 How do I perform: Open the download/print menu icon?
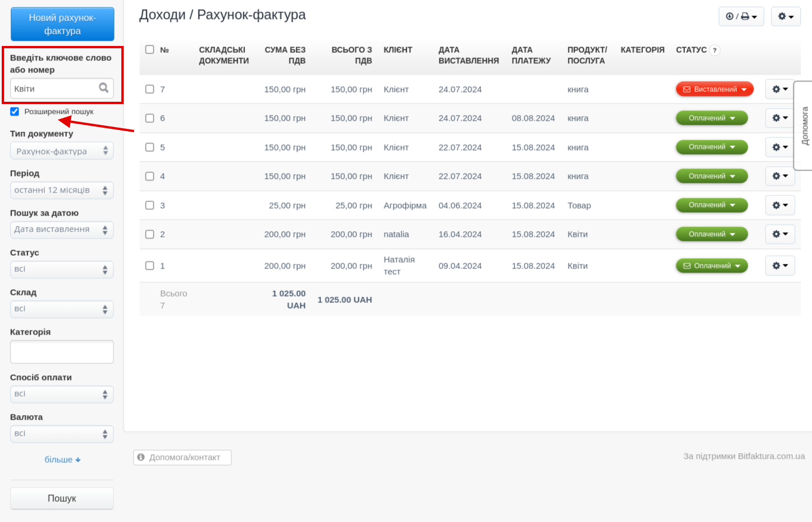click(741, 17)
